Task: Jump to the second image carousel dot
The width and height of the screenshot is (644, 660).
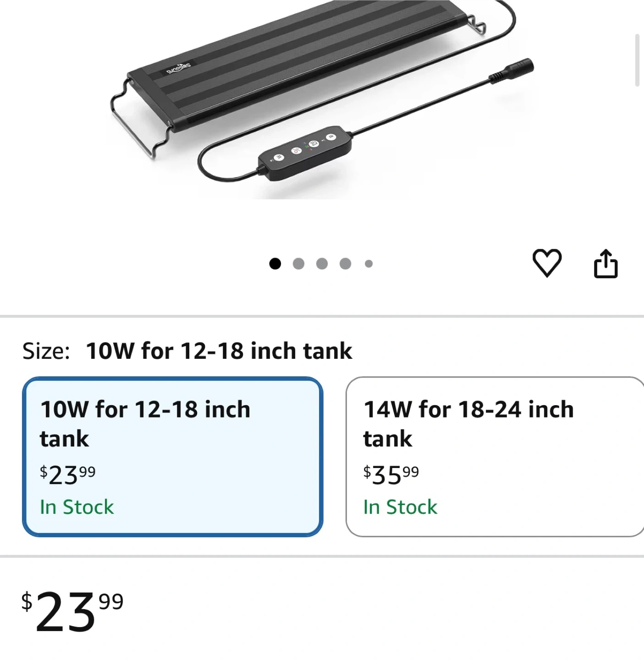Action: point(298,264)
